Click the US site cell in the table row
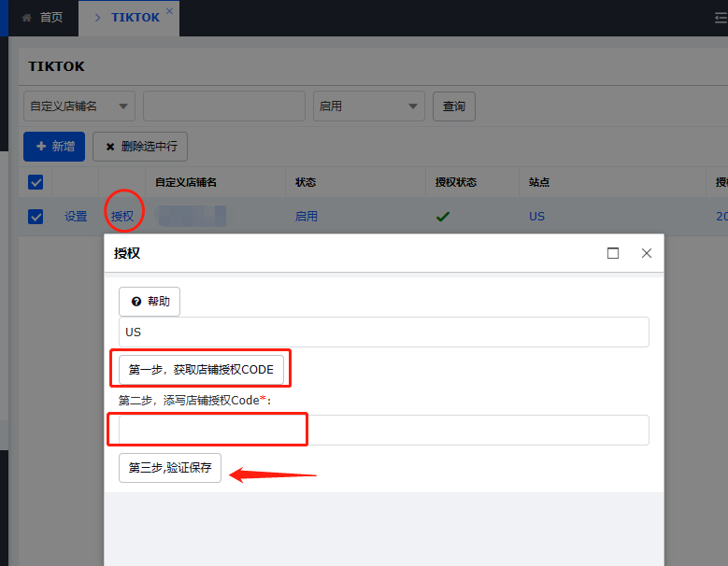Viewport: 728px width, 566px height. tap(536, 217)
